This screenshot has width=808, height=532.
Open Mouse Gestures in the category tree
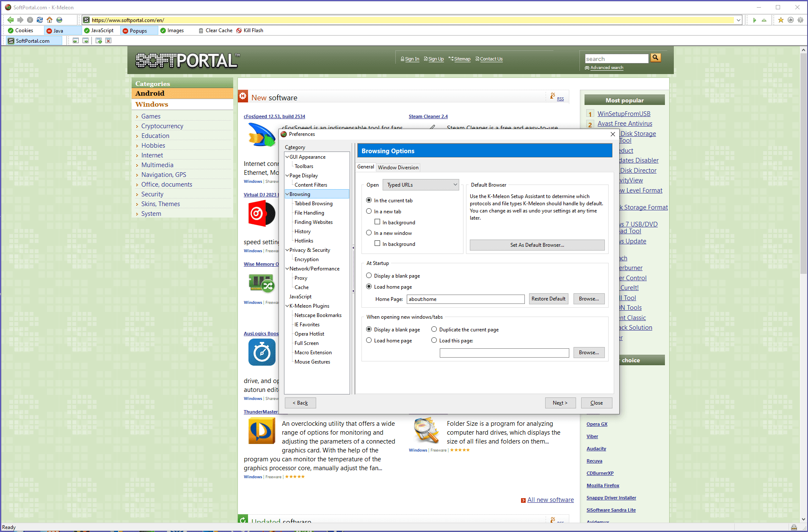point(312,362)
